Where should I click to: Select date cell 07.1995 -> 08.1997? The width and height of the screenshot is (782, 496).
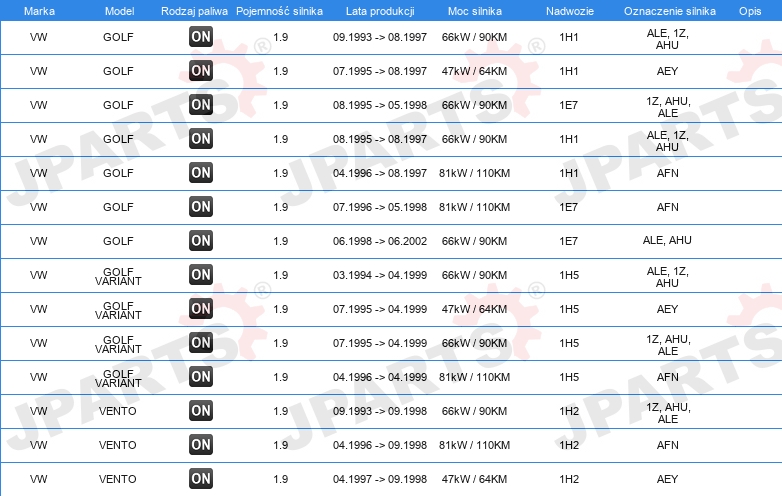coord(380,71)
